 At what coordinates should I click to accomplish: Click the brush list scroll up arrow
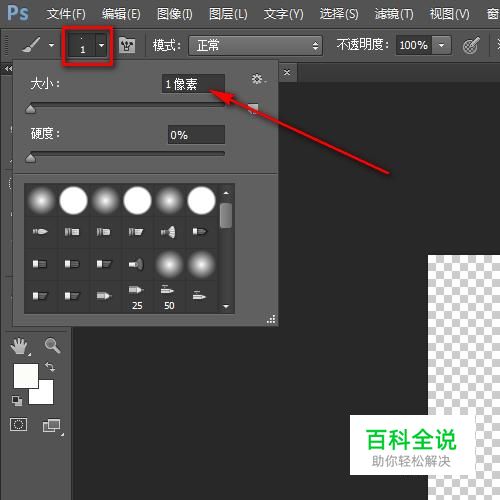[x=226, y=193]
